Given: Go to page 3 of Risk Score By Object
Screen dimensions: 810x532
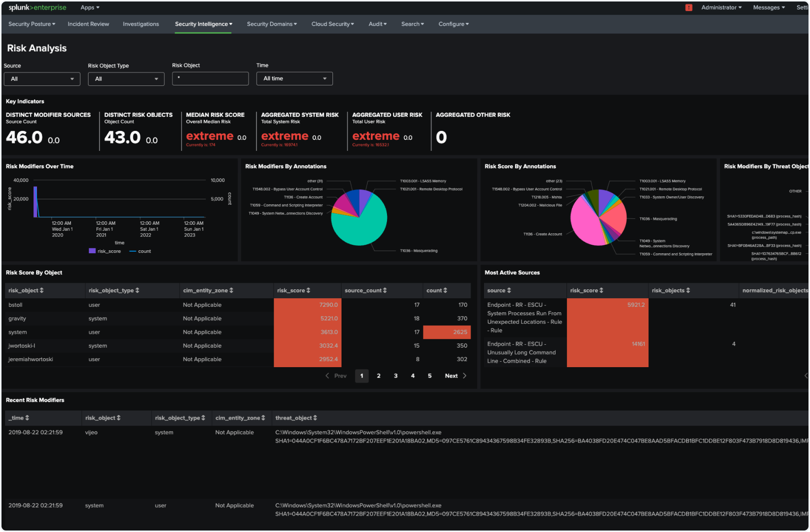Looking at the screenshot, I should (x=395, y=376).
